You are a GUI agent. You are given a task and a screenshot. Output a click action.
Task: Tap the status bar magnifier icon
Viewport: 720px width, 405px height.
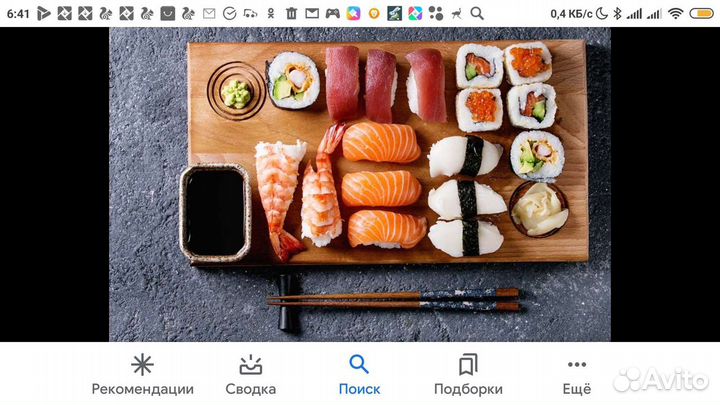click(x=477, y=14)
